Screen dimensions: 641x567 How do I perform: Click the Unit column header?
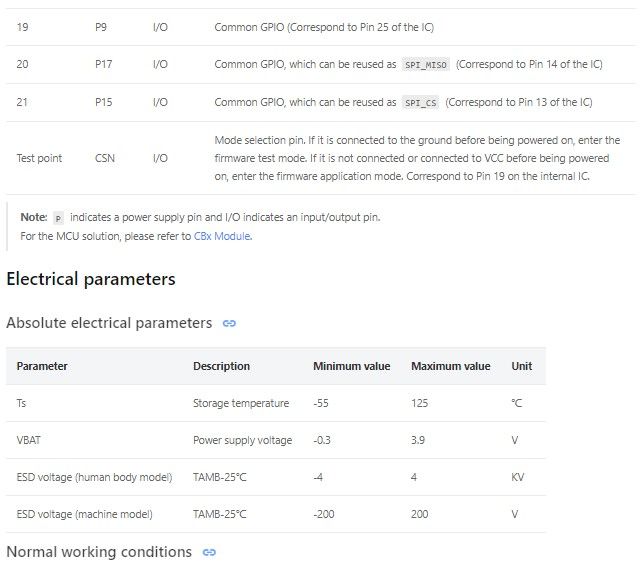(x=522, y=366)
